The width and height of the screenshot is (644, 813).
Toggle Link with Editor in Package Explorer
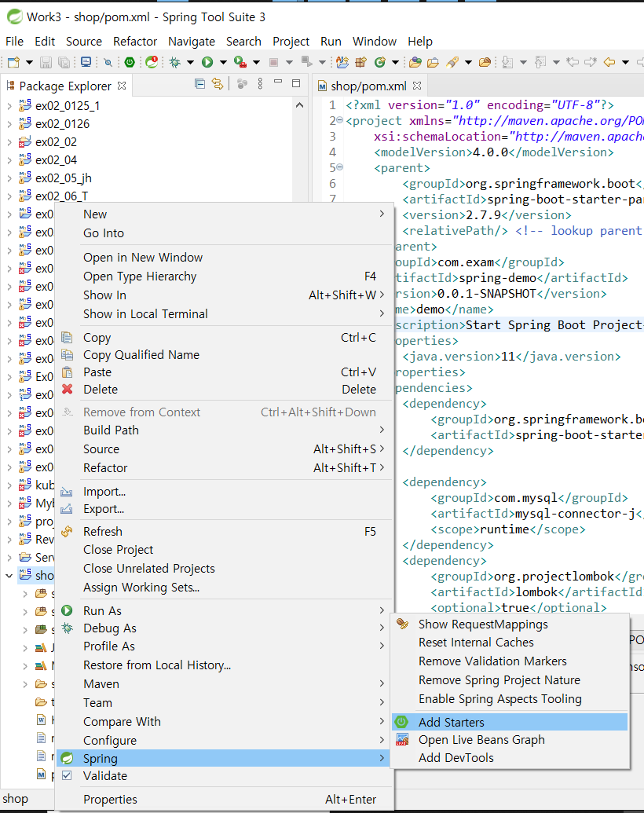(x=218, y=83)
